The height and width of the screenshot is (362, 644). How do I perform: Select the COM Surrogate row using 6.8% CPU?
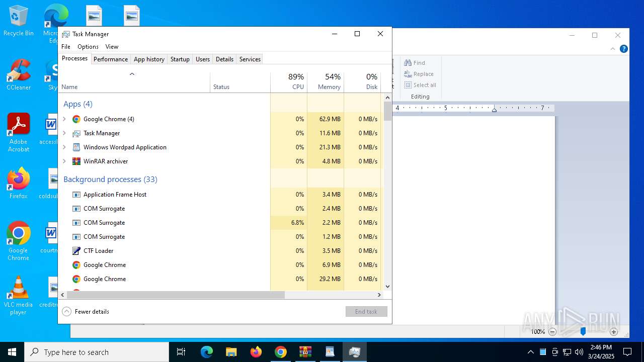tap(220, 223)
